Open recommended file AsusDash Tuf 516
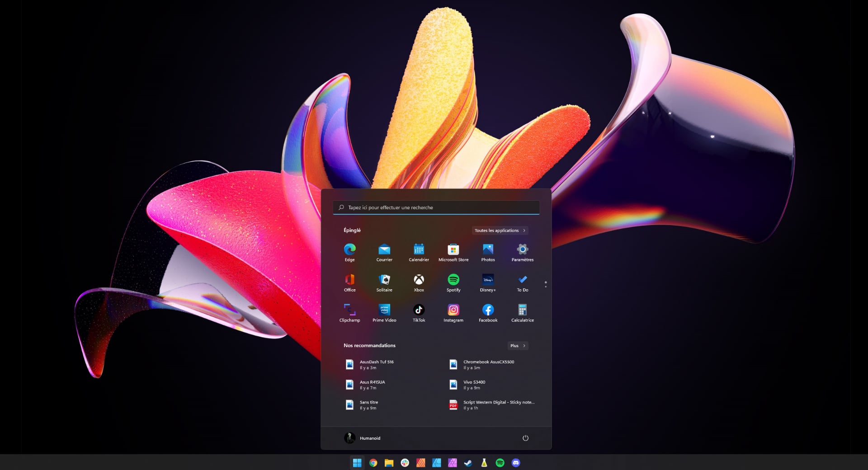868x470 pixels. coord(376,364)
